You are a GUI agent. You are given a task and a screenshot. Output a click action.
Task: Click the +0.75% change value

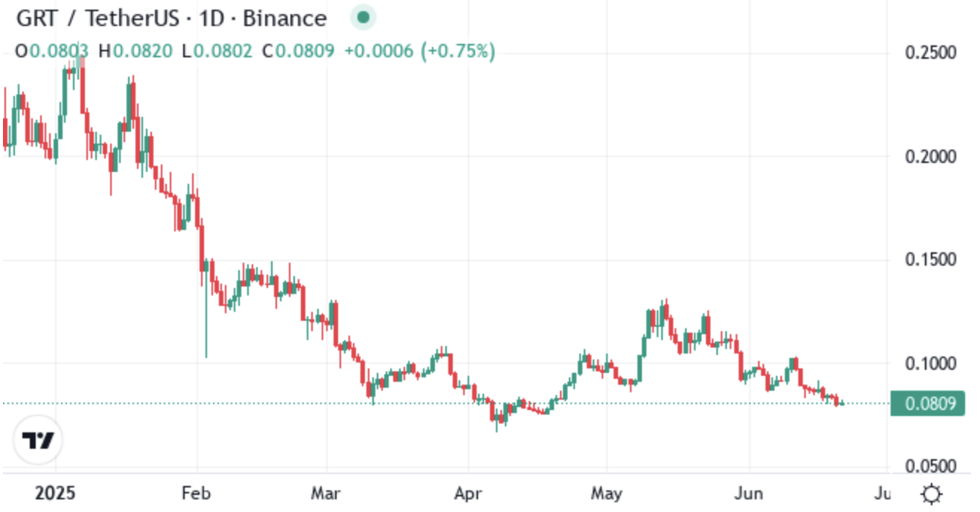(457, 51)
